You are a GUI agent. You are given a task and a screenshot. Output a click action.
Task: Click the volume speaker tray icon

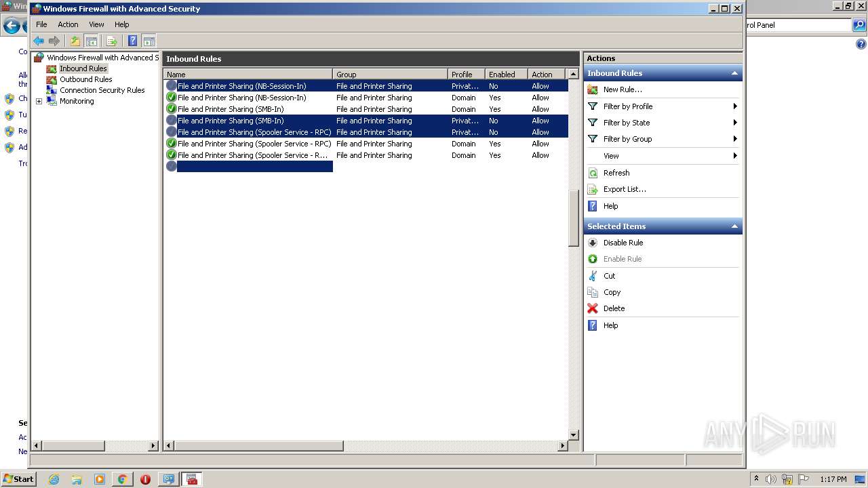[x=771, y=479]
